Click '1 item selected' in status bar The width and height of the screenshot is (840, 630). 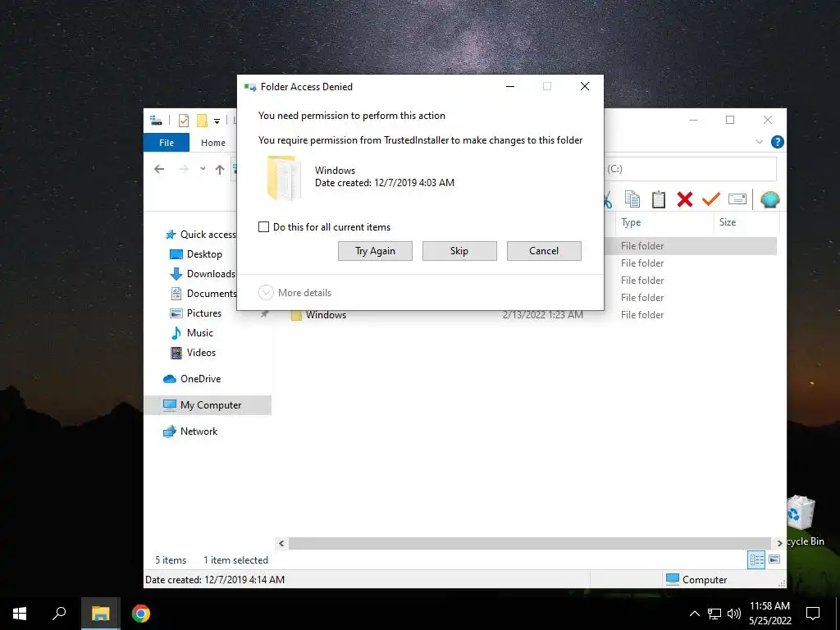click(x=235, y=559)
